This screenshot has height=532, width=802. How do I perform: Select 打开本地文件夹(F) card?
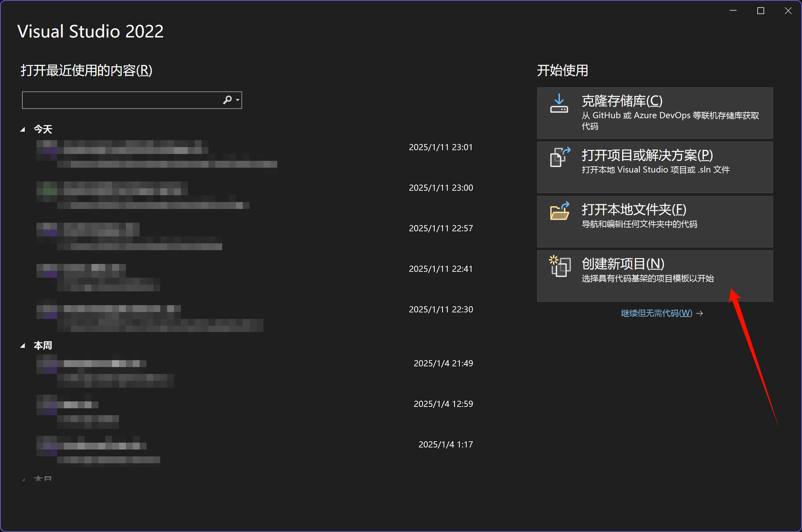655,222
